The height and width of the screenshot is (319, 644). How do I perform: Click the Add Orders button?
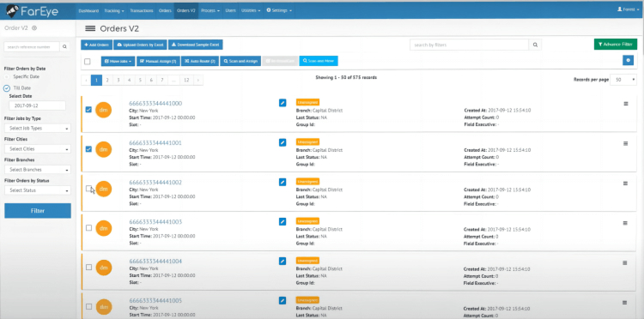point(96,45)
